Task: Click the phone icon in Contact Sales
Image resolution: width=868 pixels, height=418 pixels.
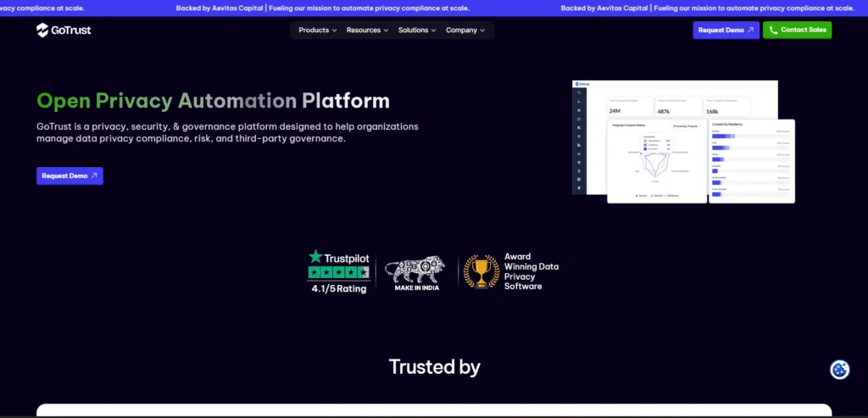Action: tap(773, 30)
